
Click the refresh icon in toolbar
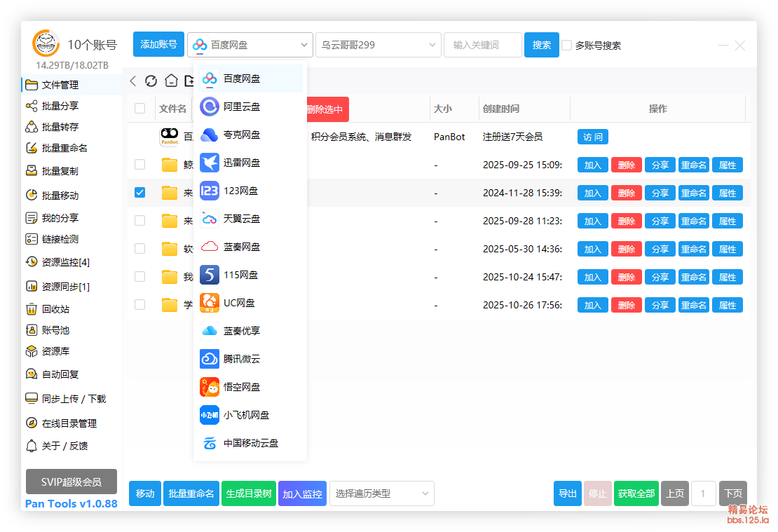click(151, 81)
